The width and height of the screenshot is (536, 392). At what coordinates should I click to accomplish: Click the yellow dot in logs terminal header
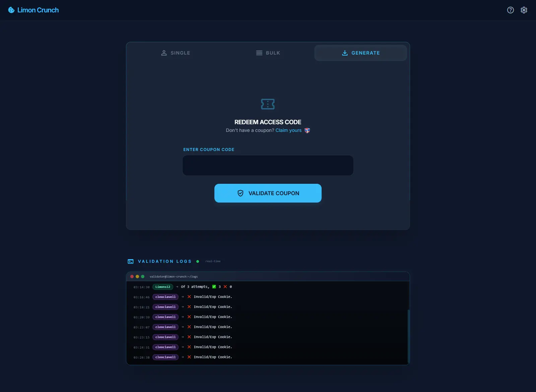137,277
